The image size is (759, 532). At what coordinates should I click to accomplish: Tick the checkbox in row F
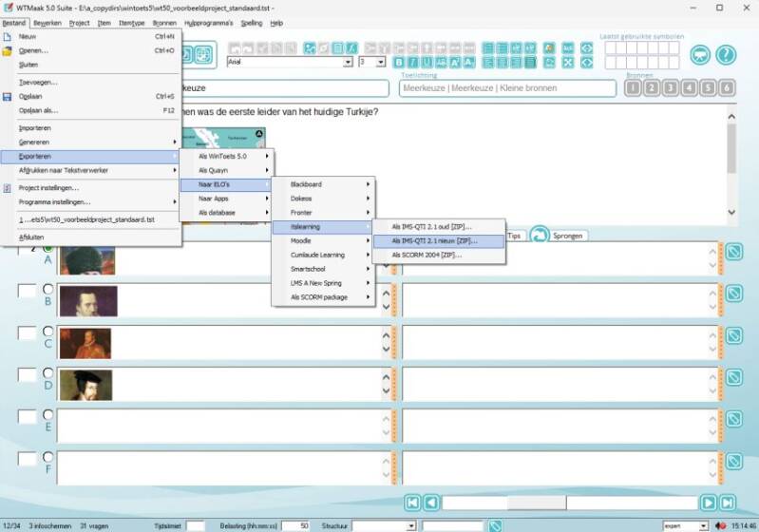click(28, 459)
